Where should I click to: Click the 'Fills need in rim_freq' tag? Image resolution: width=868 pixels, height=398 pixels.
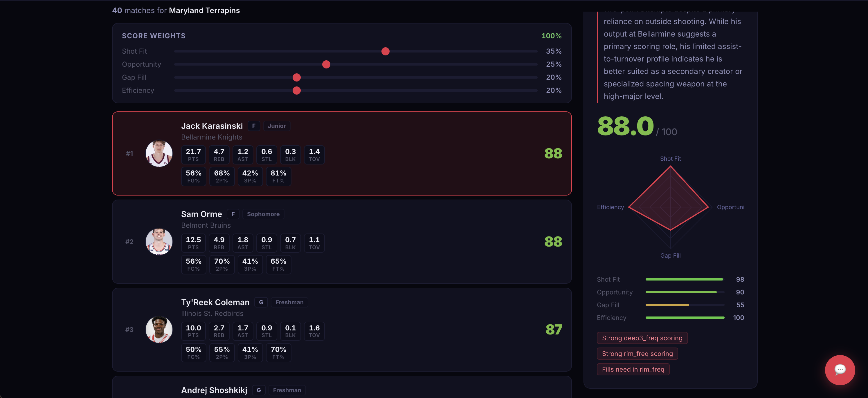633,369
